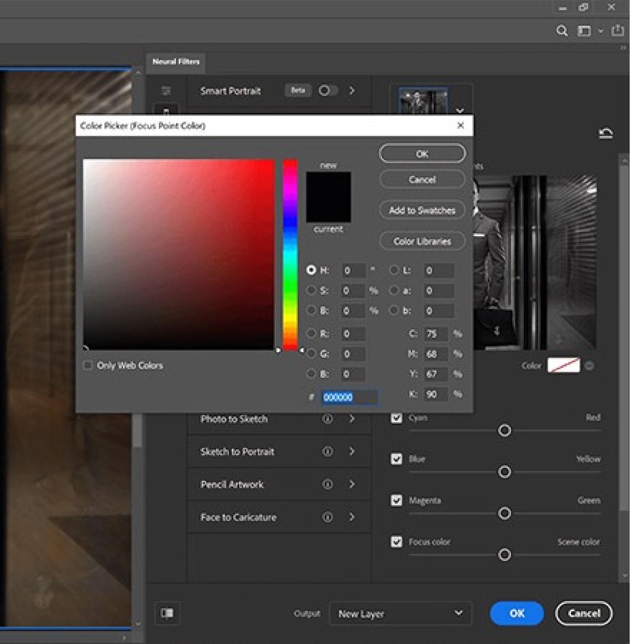Switch to the Neural Filters tab

(176, 62)
